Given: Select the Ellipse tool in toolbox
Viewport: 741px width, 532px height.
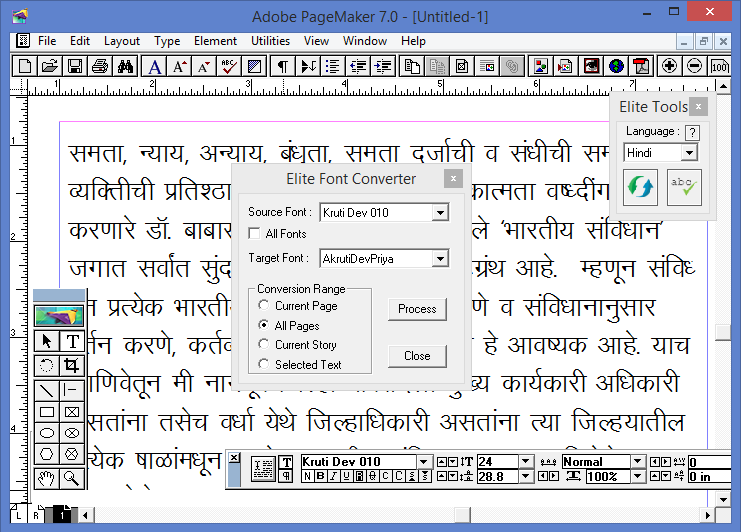Looking at the screenshot, I should click(x=47, y=433).
